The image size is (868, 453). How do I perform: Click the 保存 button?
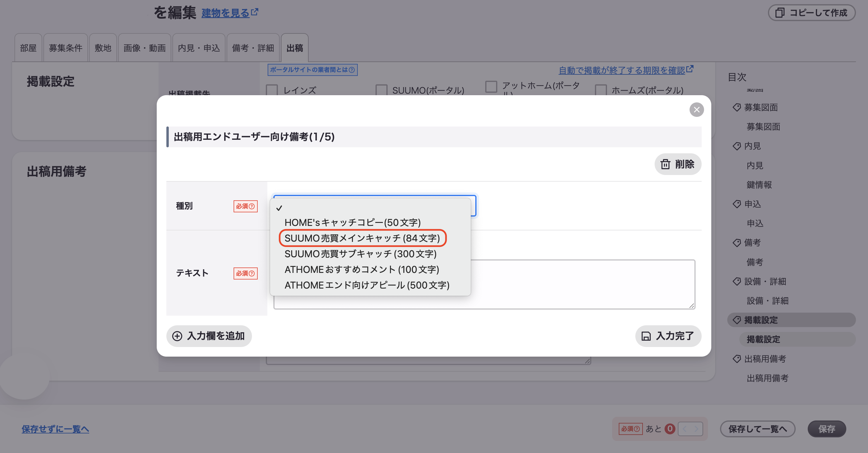click(826, 429)
